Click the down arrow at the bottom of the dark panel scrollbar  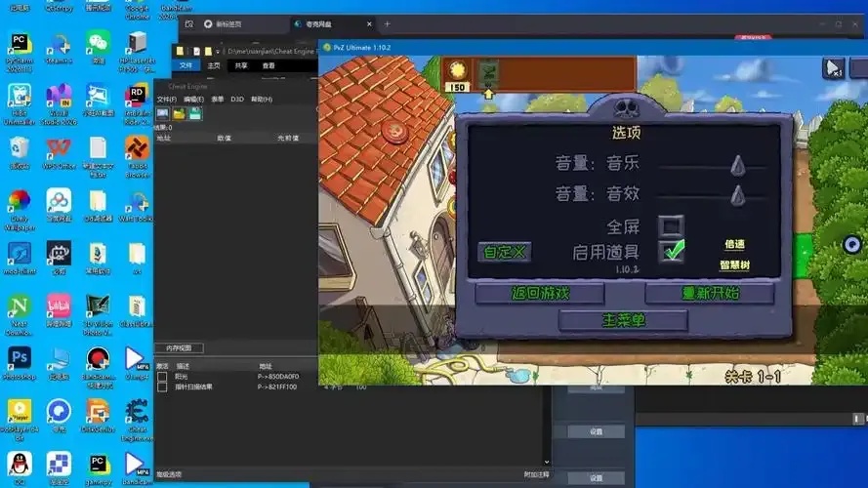coord(547,462)
